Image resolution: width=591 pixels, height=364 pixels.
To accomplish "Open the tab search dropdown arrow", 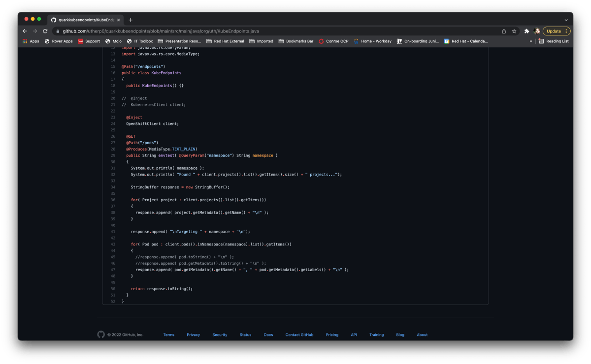I will point(566,20).
